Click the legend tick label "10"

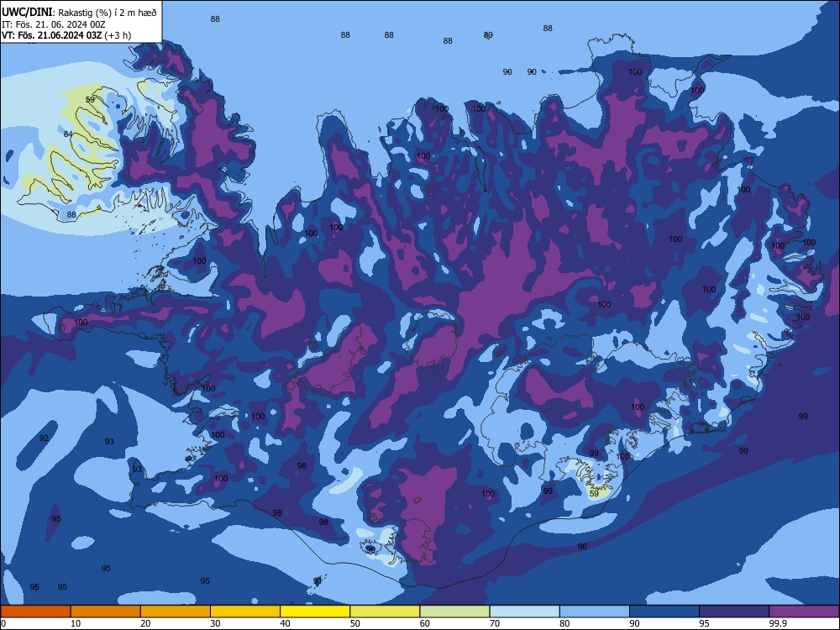click(x=76, y=623)
